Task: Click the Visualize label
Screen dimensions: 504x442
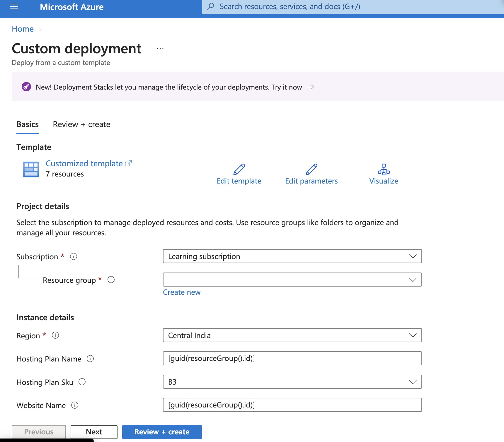Action: click(384, 181)
